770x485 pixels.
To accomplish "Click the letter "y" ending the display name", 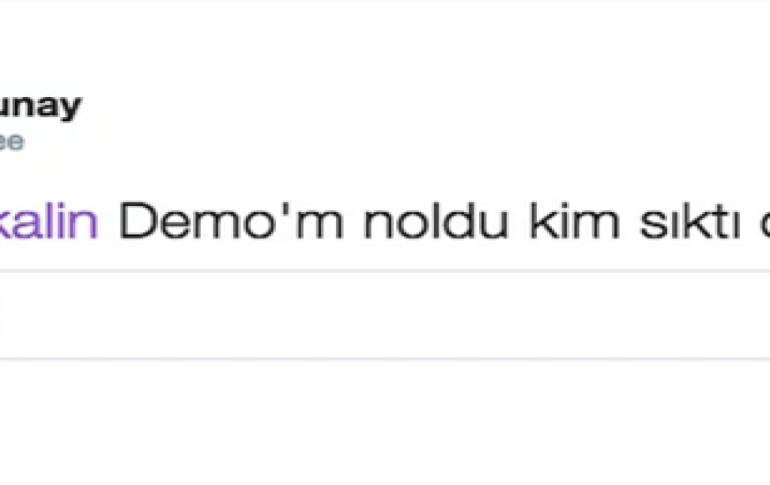I will point(70,109).
